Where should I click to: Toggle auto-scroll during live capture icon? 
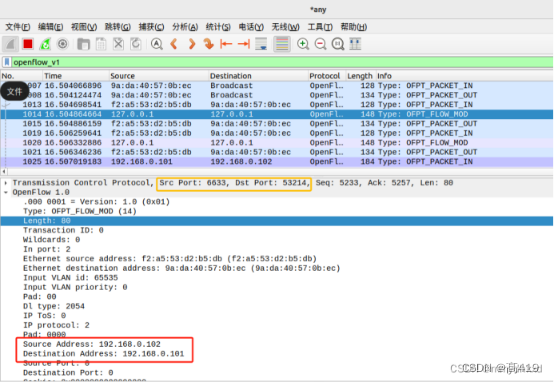coord(261,44)
